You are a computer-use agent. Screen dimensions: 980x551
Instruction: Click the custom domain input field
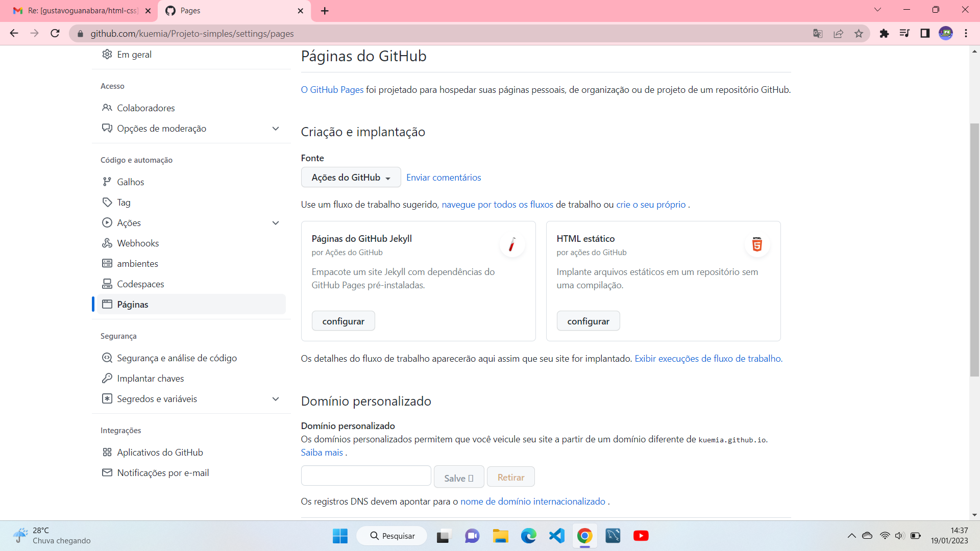coord(365,475)
